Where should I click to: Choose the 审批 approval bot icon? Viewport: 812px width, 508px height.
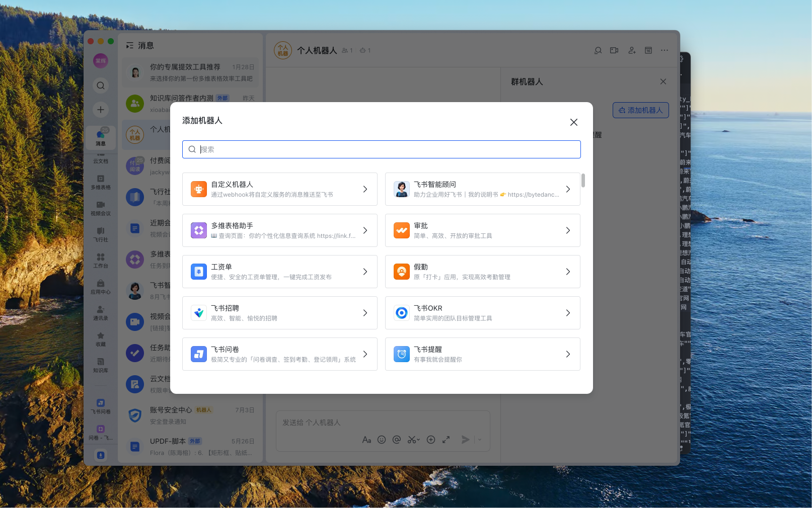pos(402,230)
